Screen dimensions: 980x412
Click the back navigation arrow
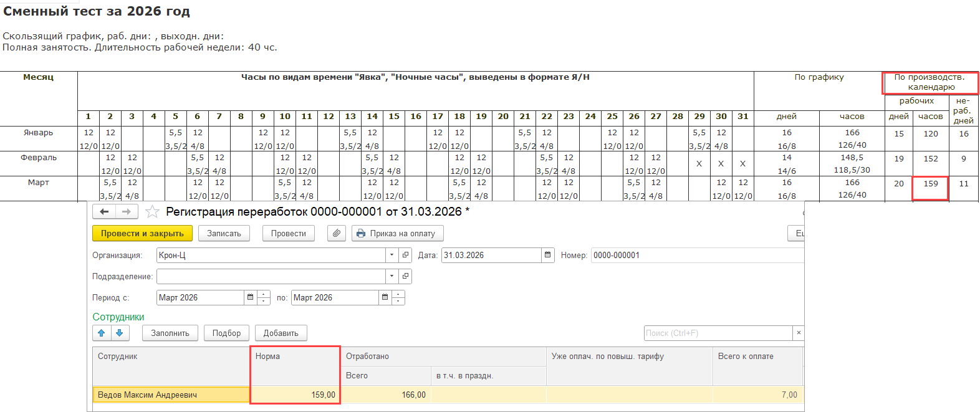104,212
